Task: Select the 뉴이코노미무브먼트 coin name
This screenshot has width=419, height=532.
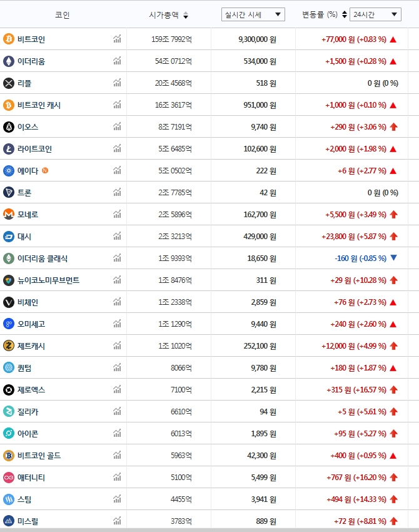Action: click(48, 280)
